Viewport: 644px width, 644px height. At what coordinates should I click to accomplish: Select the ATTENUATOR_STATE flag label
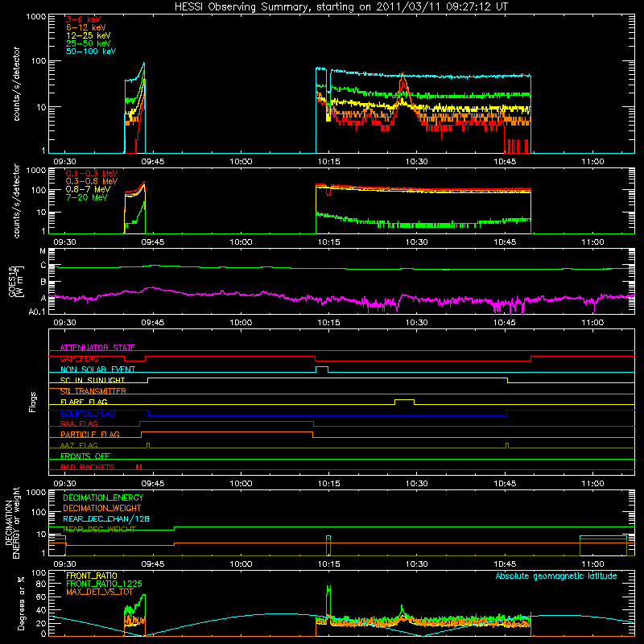(97, 348)
